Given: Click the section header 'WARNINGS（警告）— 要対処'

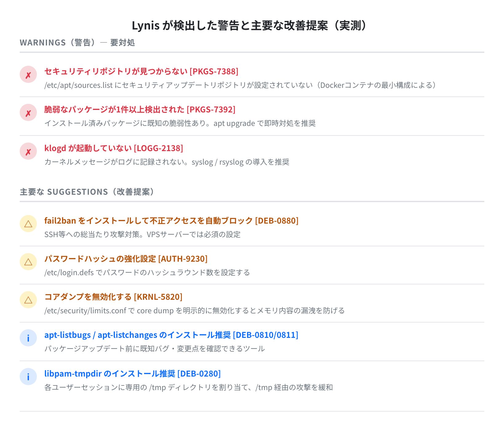Looking at the screenshot, I should [x=77, y=42].
